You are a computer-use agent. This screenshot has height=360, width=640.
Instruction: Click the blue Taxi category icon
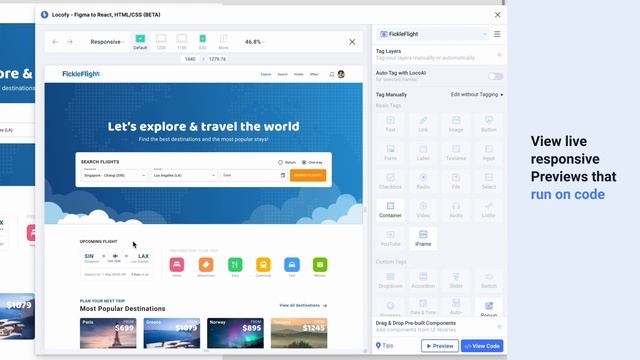[291, 264]
